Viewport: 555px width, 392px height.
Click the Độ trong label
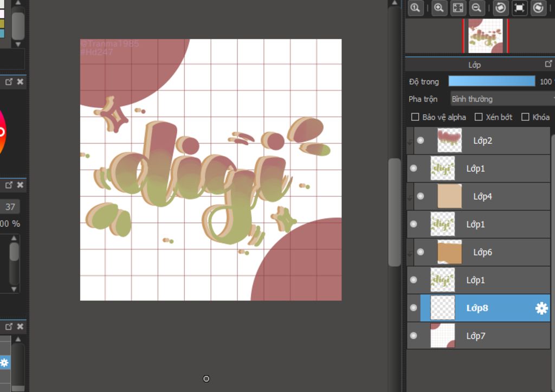pos(424,82)
